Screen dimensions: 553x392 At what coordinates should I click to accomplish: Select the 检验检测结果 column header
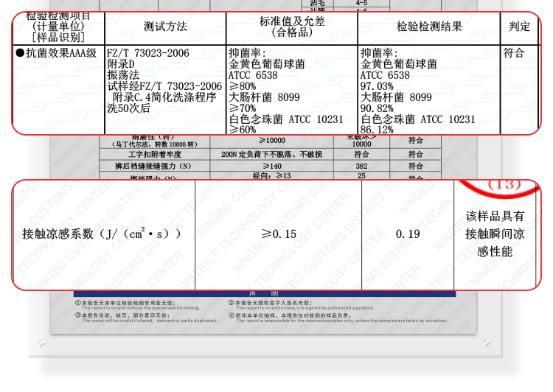[429, 27]
